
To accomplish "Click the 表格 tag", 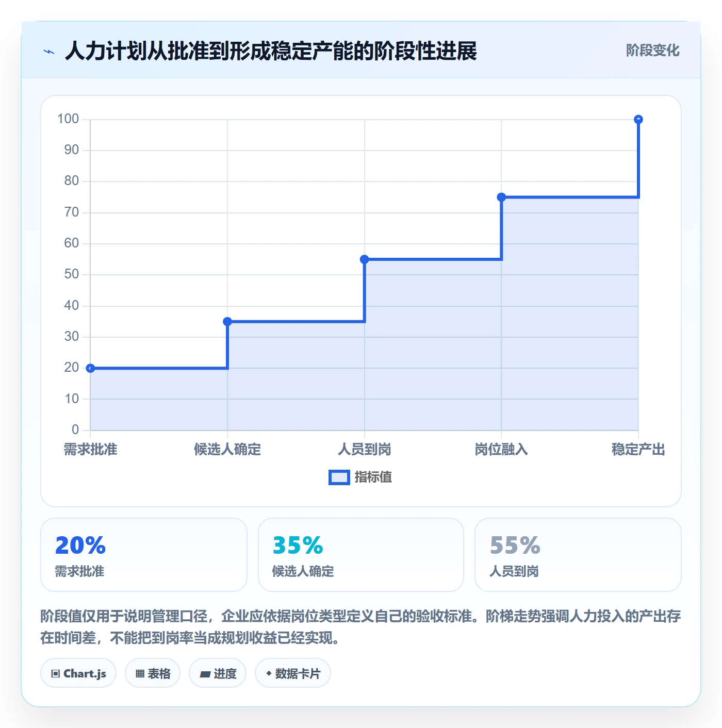I will click(153, 673).
